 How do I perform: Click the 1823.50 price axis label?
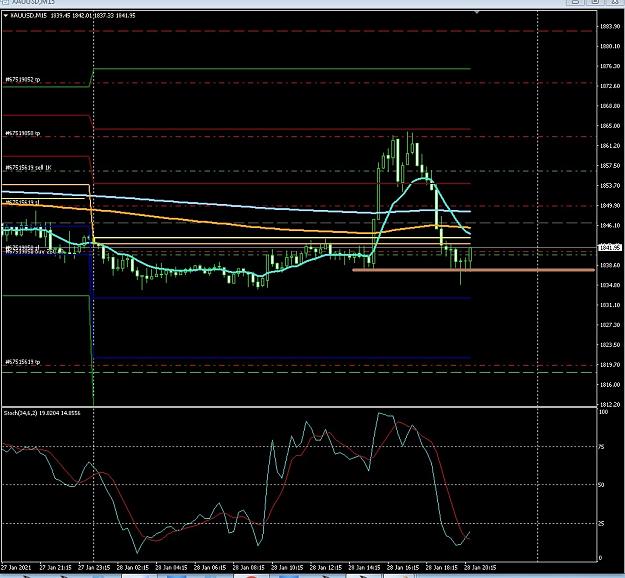610,345
